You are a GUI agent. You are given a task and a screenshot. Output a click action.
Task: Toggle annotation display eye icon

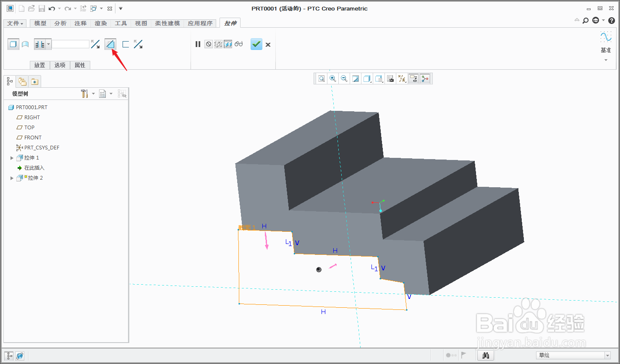413,79
